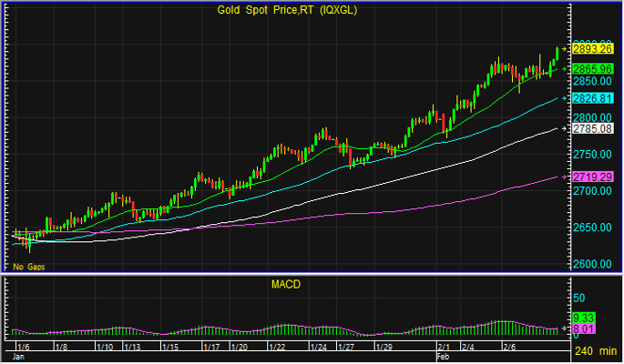Click the 2700.00 price axis level
Viewport: 624px width, 364px height.
coord(590,191)
